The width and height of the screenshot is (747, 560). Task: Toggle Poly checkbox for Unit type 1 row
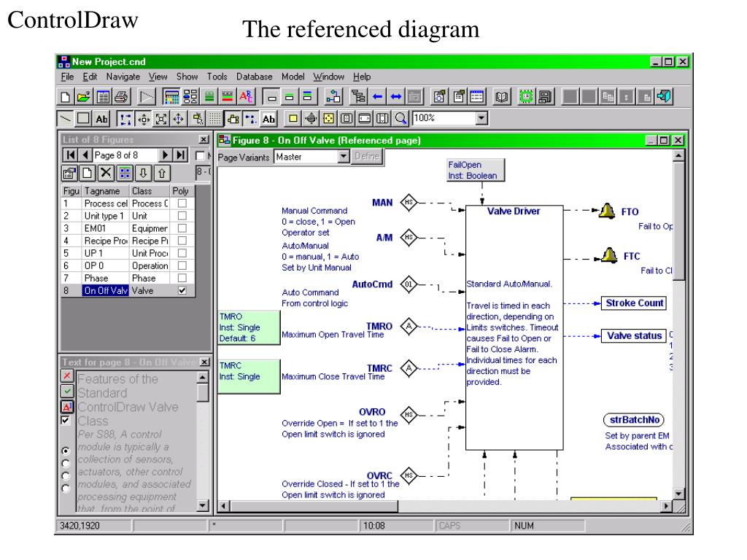click(182, 216)
